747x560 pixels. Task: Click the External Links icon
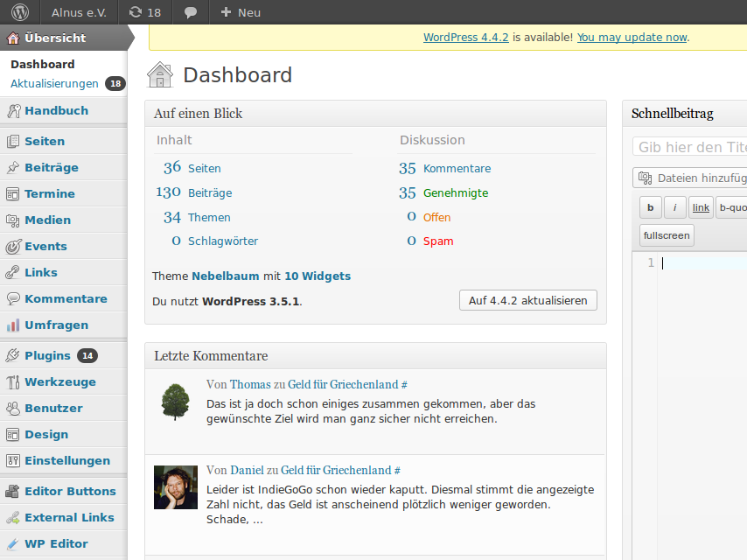13,517
